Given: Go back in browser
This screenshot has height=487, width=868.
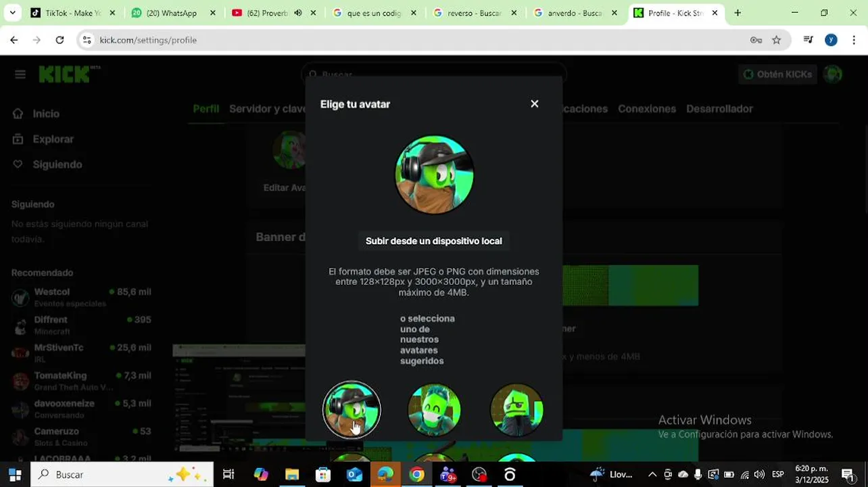Looking at the screenshot, I should pyautogui.click(x=14, y=40).
